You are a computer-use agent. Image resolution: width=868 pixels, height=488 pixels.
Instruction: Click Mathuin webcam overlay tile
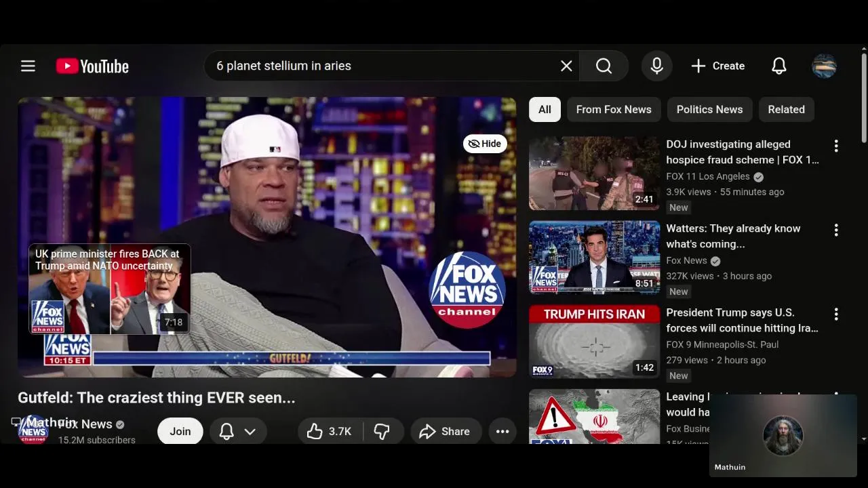click(783, 435)
